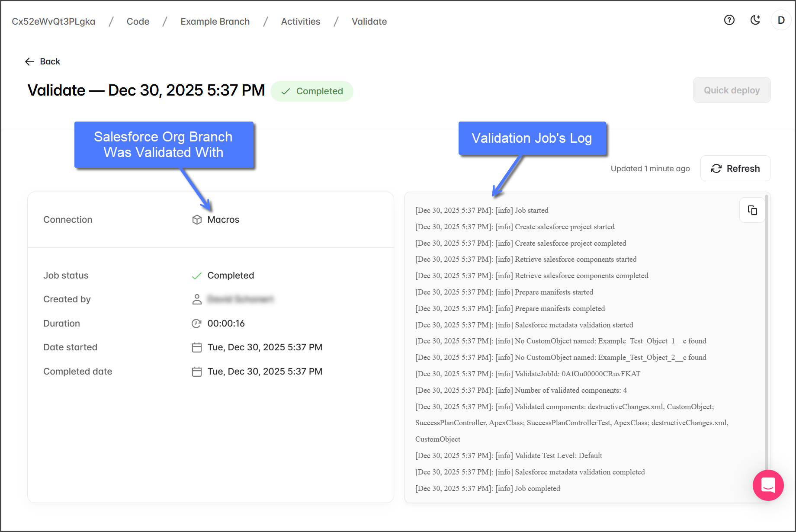Open Example Branch breadcrumb link

click(215, 22)
